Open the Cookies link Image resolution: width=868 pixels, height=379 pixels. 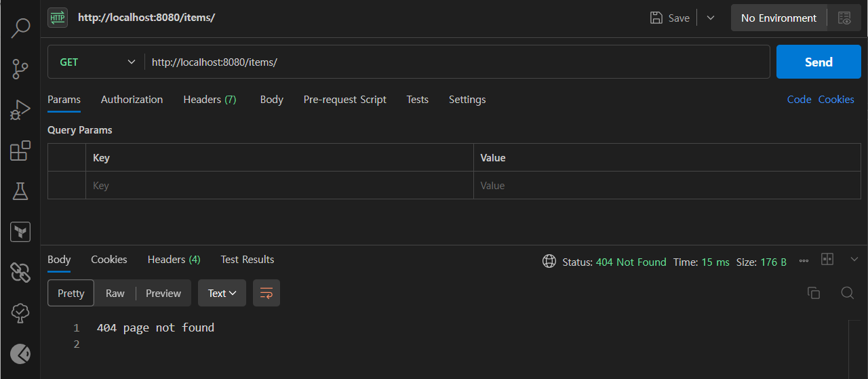tap(836, 100)
